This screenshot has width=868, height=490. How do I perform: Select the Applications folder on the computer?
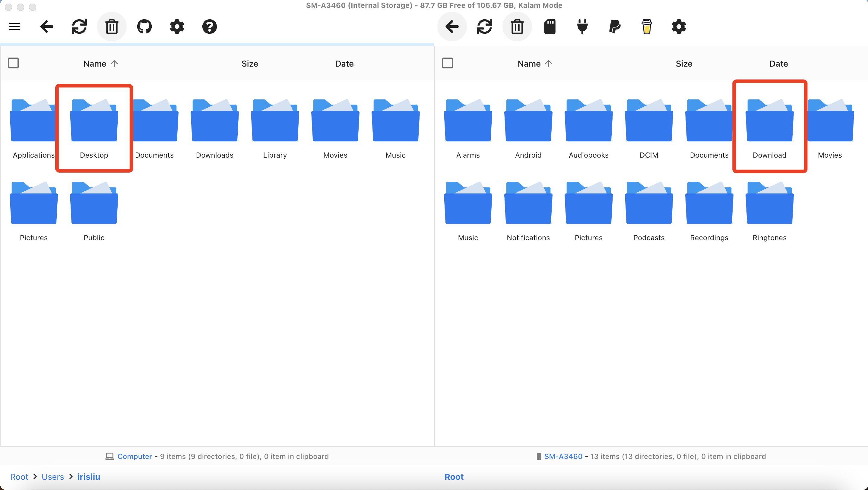[x=34, y=129]
